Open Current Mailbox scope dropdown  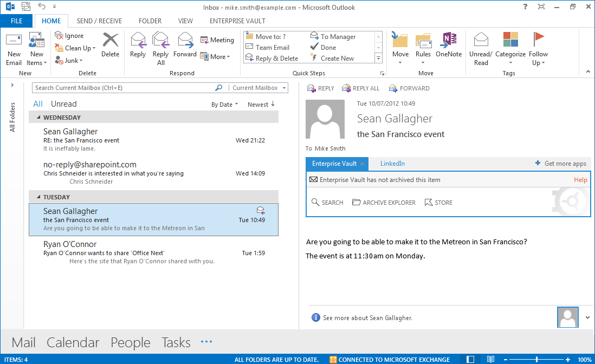259,88
